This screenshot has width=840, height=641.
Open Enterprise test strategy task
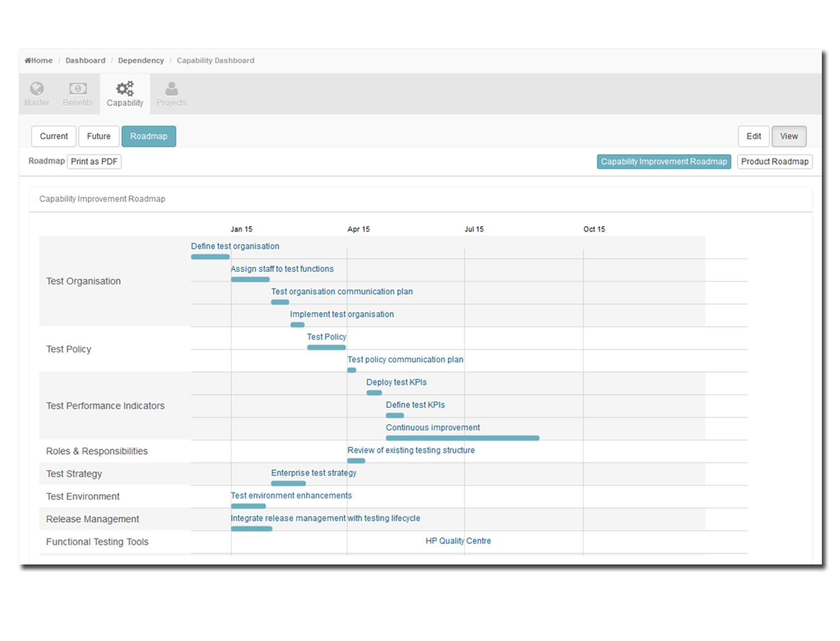tap(314, 473)
